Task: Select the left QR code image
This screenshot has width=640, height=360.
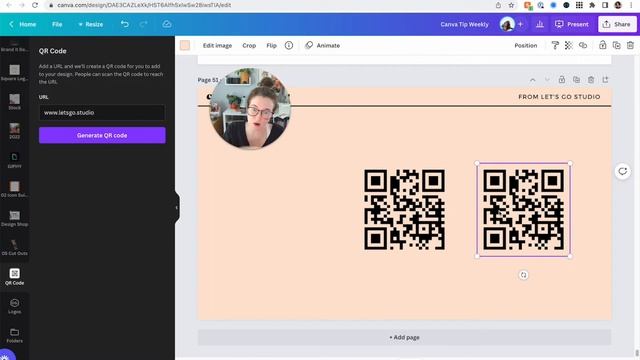Action: 404,209
